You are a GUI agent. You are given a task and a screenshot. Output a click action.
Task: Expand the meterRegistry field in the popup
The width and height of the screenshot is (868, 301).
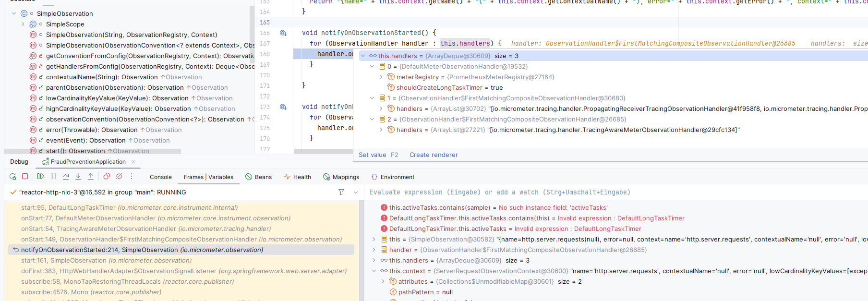tap(381, 77)
